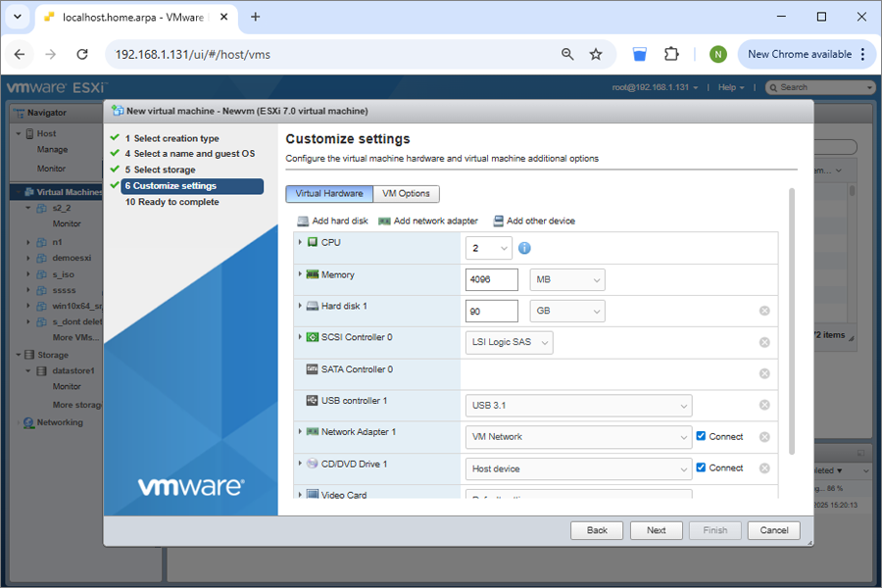Open the Help menu in ESXi header
This screenshot has height=588, width=882.
[731, 87]
